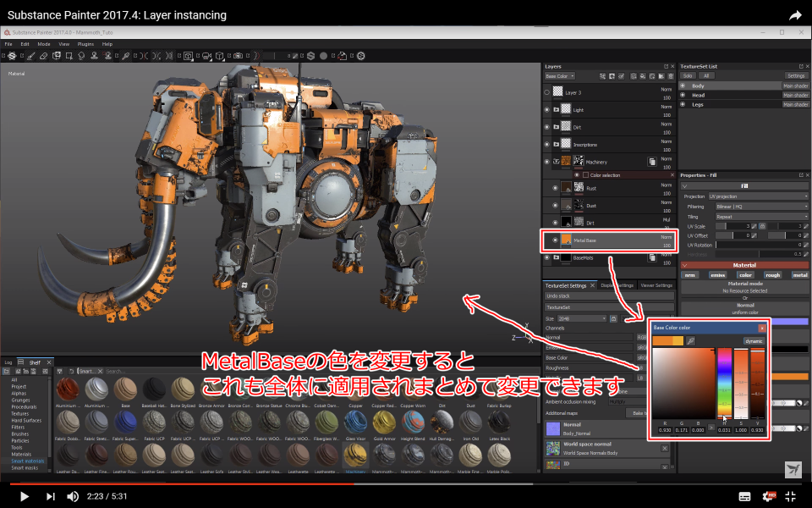Open the Edit menu
This screenshot has width=812, height=508.
click(25, 44)
